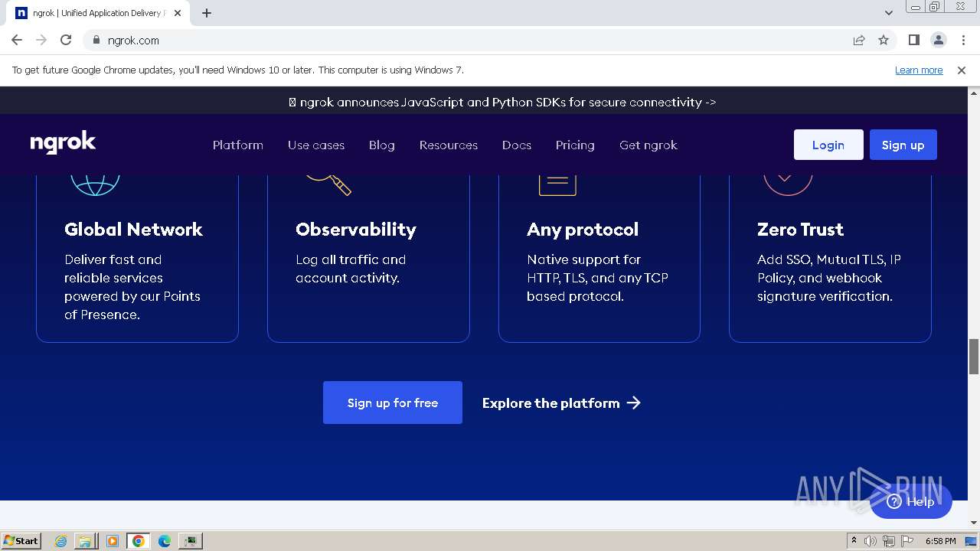The width and height of the screenshot is (980, 551).
Task: Click the Any protocol document icon
Action: click(x=557, y=184)
